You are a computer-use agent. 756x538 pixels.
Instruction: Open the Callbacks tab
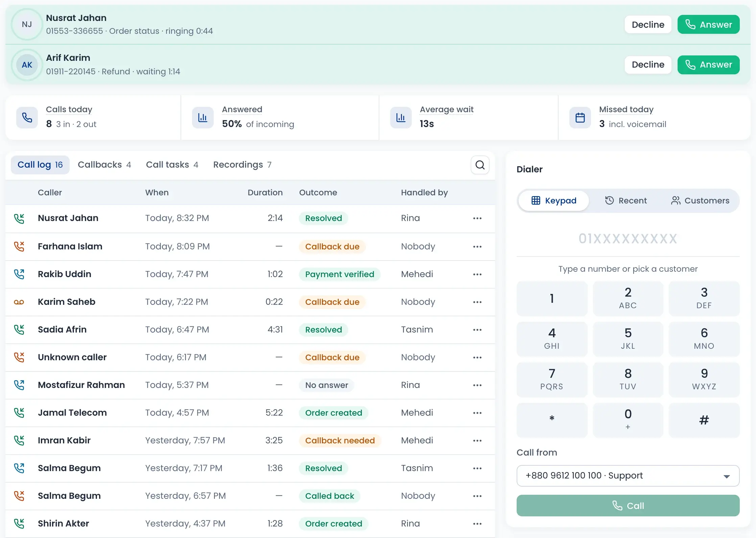[104, 165]
